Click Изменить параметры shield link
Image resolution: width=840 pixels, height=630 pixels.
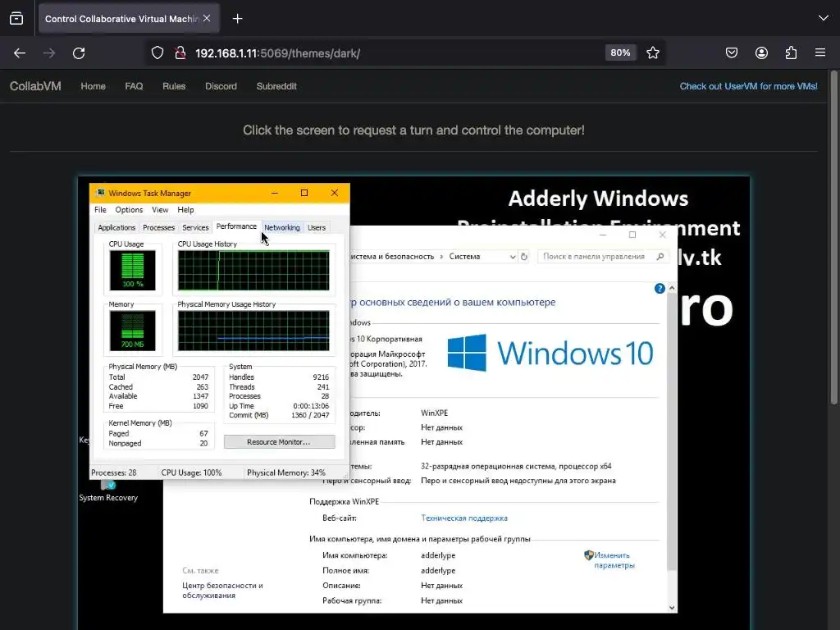pos(609,559)
